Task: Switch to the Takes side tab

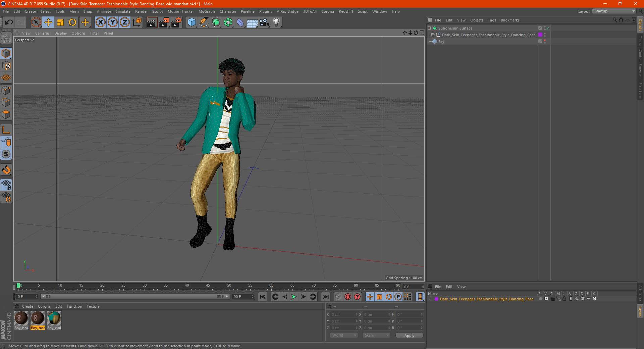Action: coord(640,40)
